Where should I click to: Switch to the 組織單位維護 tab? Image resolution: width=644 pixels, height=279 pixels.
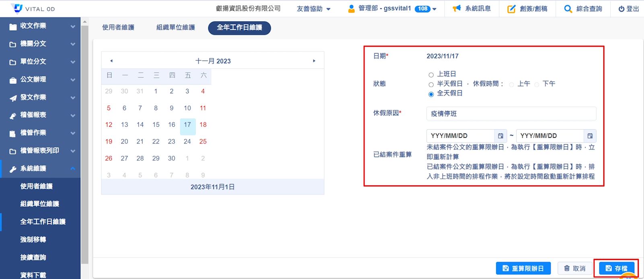coord(176,27)
